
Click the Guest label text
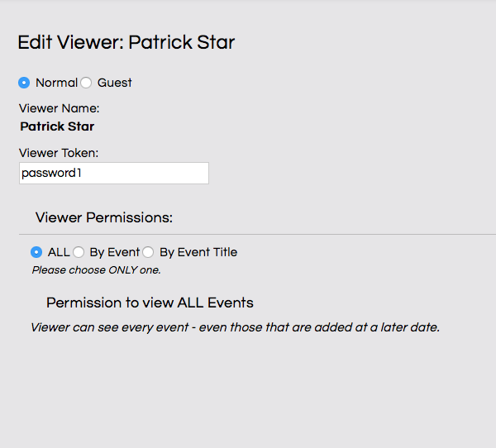click(114, 83)
